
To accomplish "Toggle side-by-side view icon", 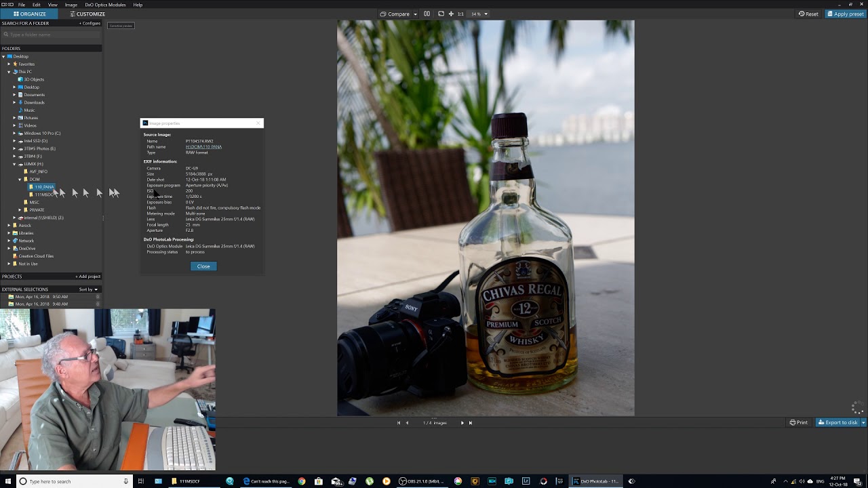I will click(427, 14).
